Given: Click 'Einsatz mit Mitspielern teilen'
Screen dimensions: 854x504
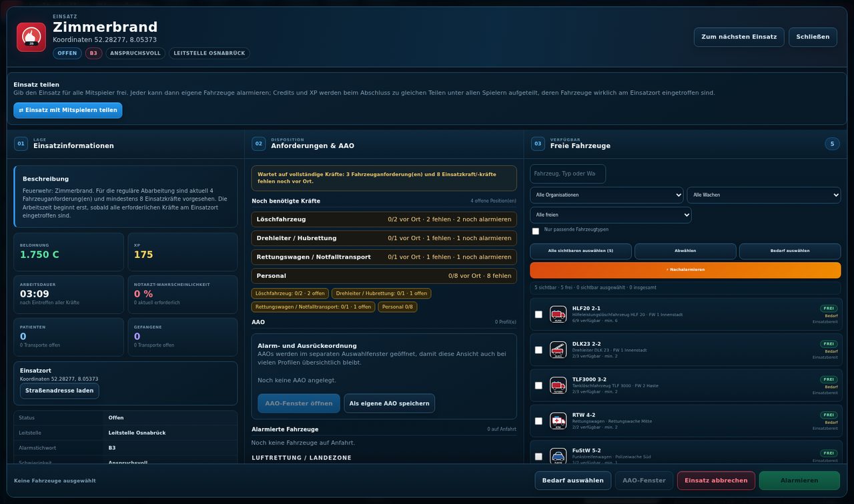Looking at the screenshot, I should [x=68, y=110].
